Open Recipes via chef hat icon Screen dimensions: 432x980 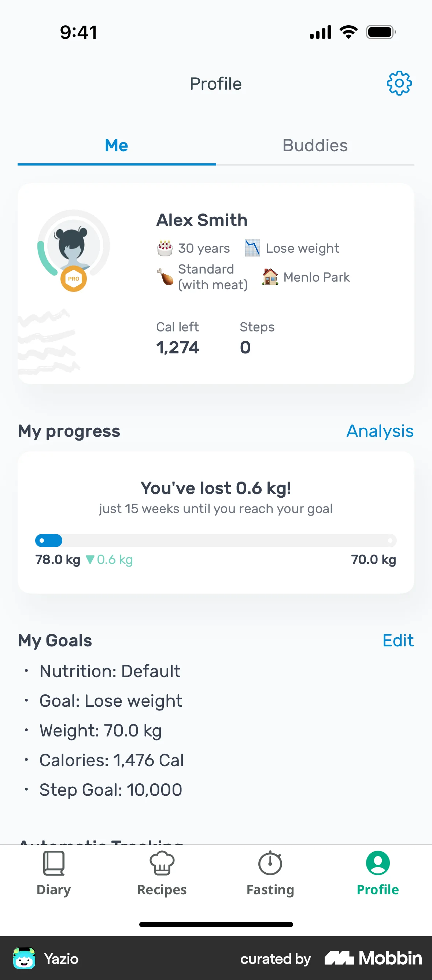pyautogui.click(x=162, y=863)
